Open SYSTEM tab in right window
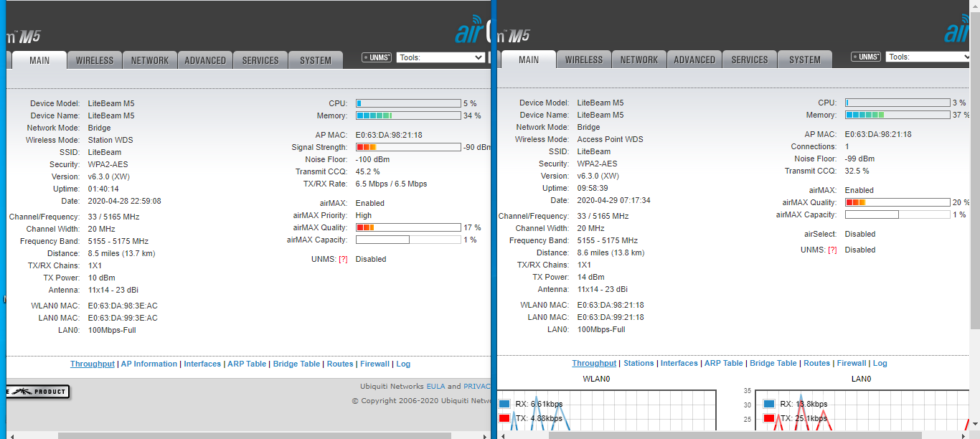 805,60
